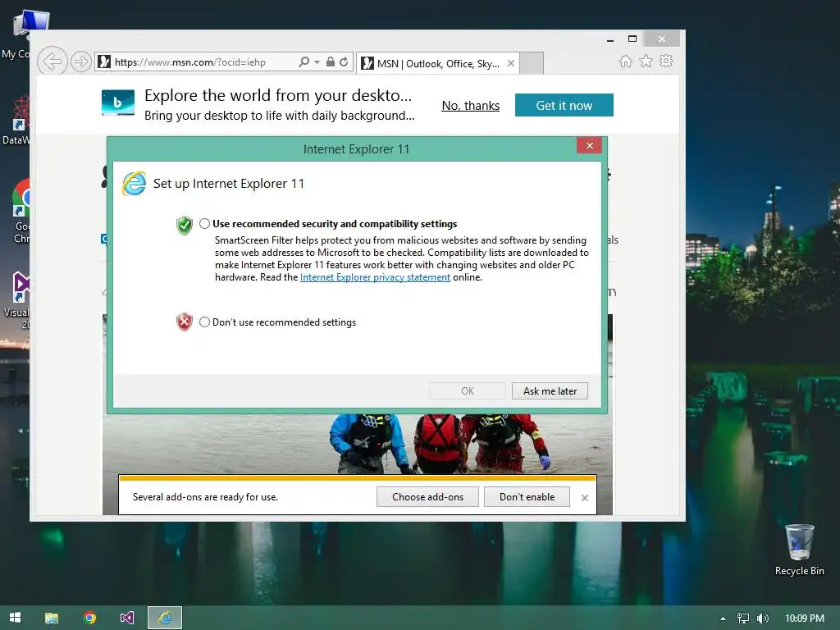Open File Explorer from the taskbar
This screenshot has width=840, height=630.
click(x=52, y=618)
